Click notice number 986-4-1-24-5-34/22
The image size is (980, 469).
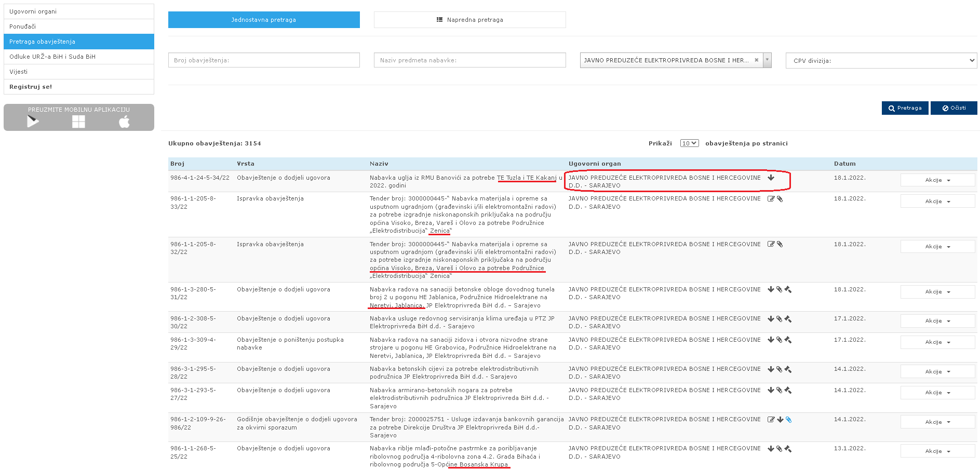pos(200,178)
